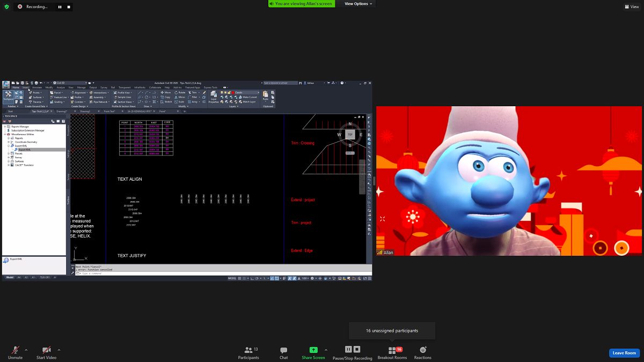
Task: Select the Scale tool in Modify panel
Action: click(180, 102)
